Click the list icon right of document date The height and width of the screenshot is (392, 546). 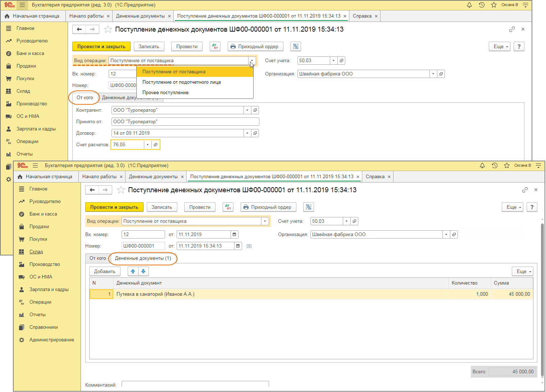click(249, 246)
